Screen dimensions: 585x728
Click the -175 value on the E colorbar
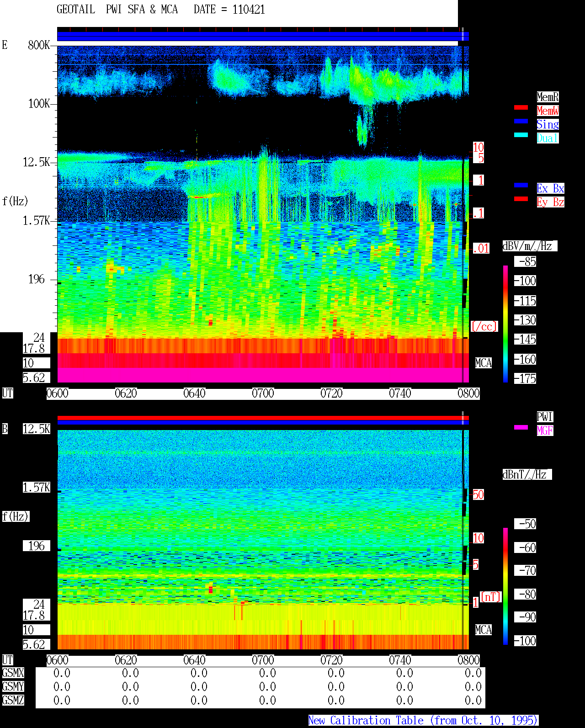525,379
